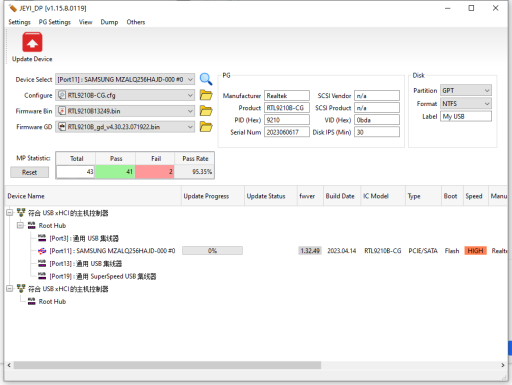Open the Settings menu
This screenshot has width=512, height=385.
pyautogui.click(x=19, y=22)
